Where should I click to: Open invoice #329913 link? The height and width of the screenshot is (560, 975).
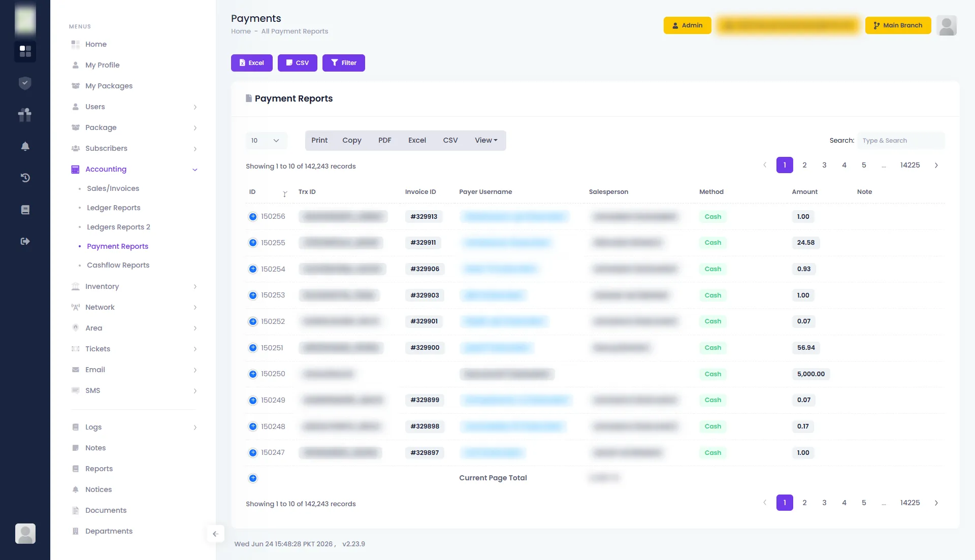click(424, 217)
